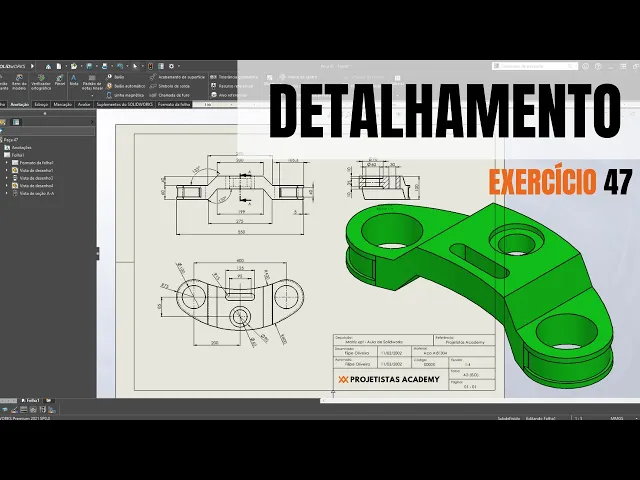Viewport: 640px width, 480px height.
Task: Select the Anotações tree item
Action: (18, 147)
